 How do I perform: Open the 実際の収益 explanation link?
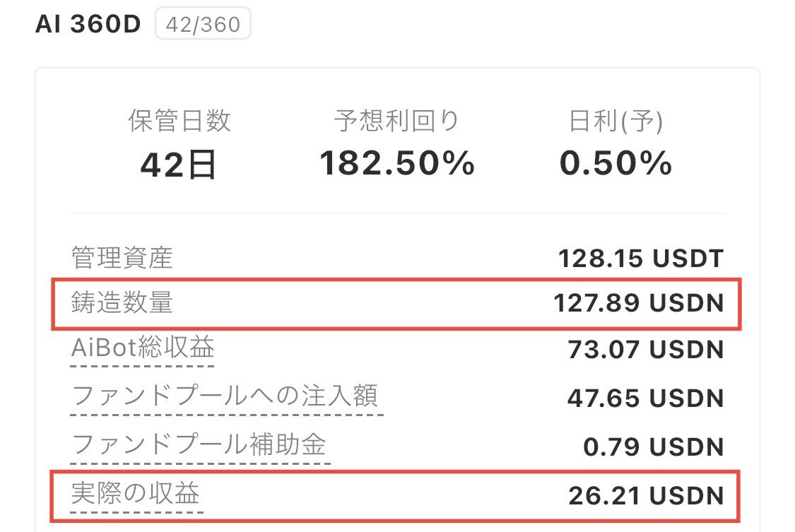click(x=136, y=493)
